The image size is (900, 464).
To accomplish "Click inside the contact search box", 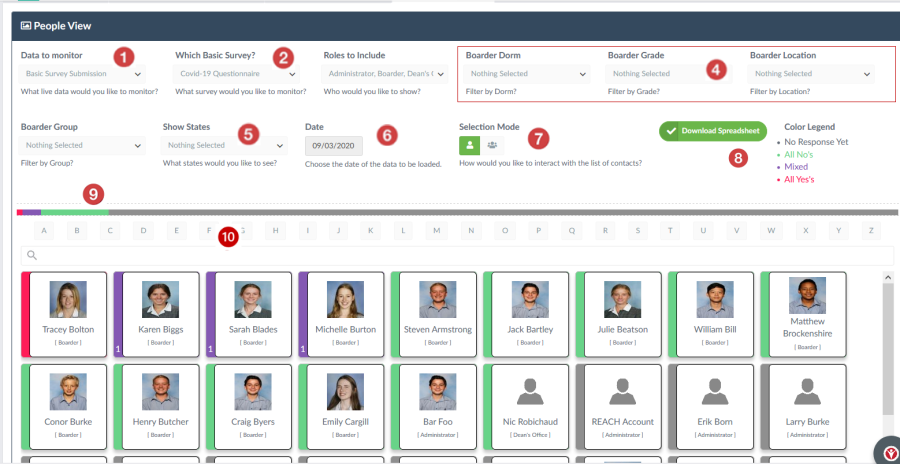I will 457,256.
